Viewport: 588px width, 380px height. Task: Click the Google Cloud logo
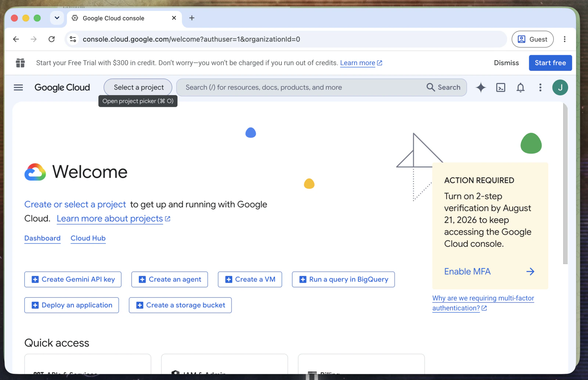click(x=62, y=87)
